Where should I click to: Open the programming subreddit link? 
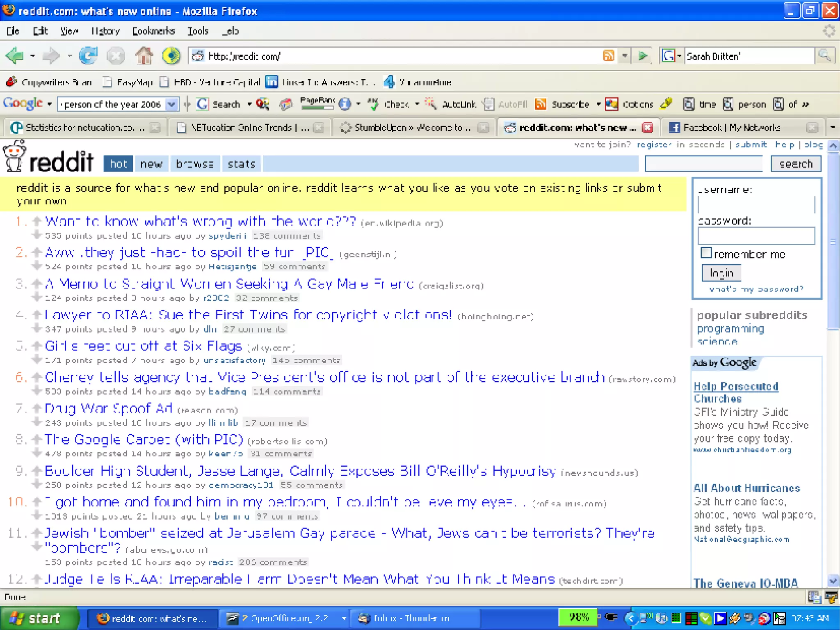pyautogui.click(x=730, y=329)
